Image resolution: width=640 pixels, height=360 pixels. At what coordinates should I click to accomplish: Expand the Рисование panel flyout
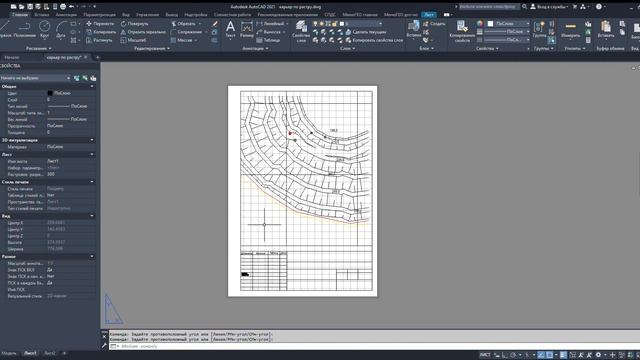[39, 49]
